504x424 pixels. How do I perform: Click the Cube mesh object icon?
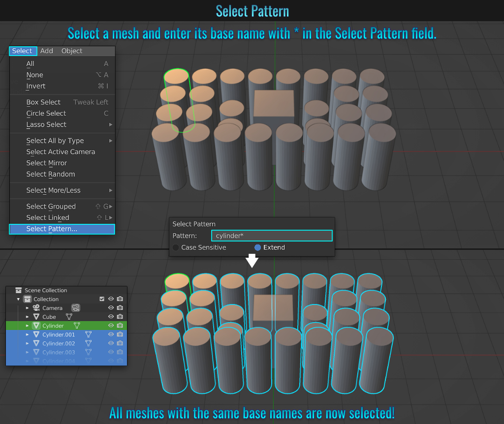click(36, 317)
